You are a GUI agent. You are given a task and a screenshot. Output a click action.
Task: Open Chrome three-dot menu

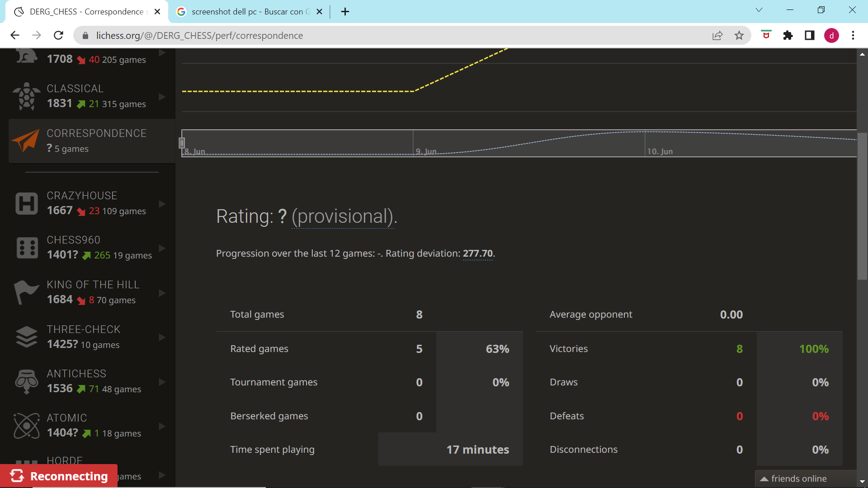(853, 35)
